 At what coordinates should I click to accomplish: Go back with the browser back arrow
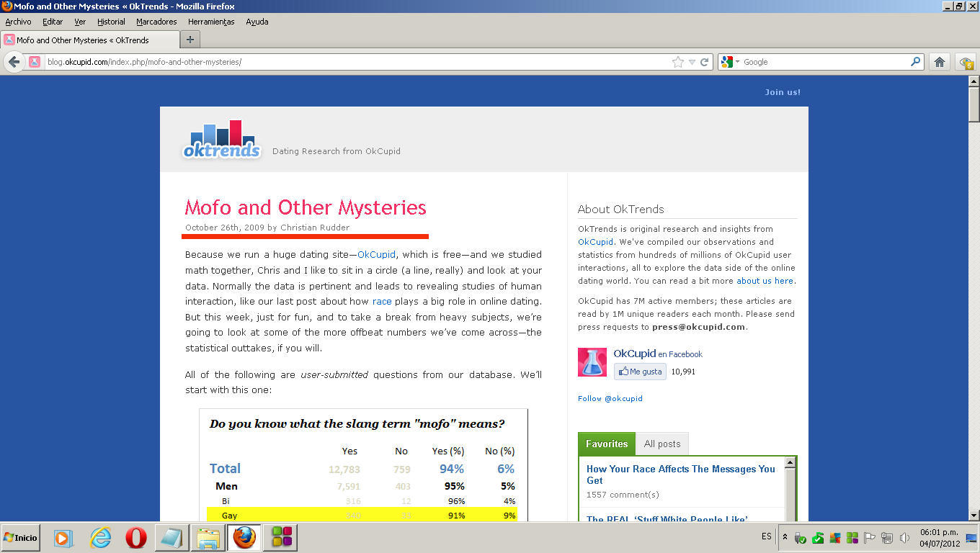(x=14, y=62)
